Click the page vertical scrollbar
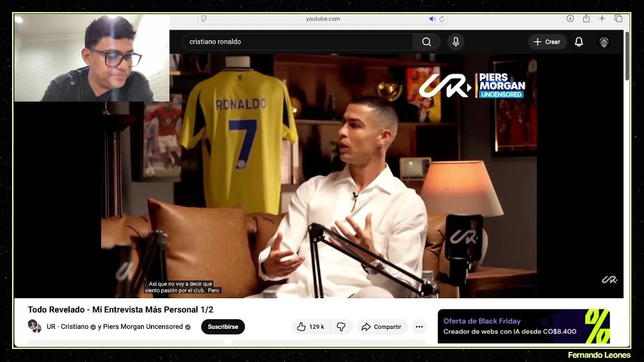 tap(627, 55)
